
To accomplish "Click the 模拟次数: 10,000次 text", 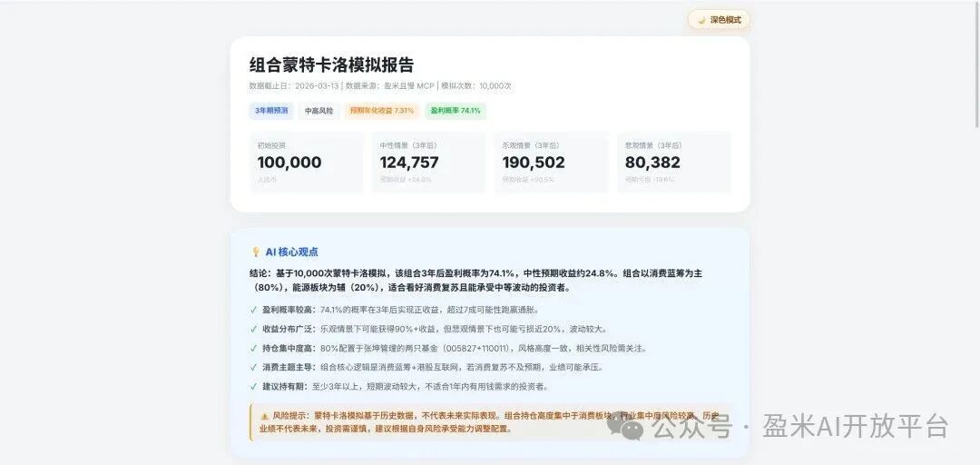I will coord(476,86).
